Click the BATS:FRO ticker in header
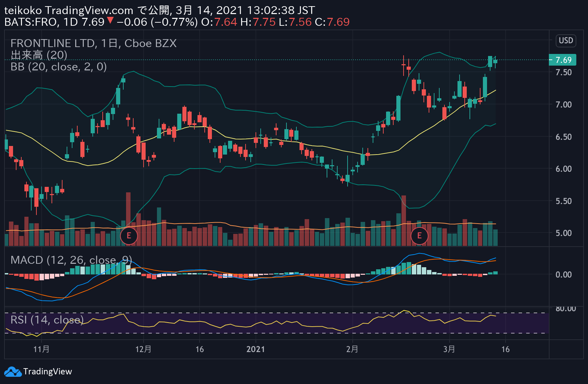 (30, 22)
